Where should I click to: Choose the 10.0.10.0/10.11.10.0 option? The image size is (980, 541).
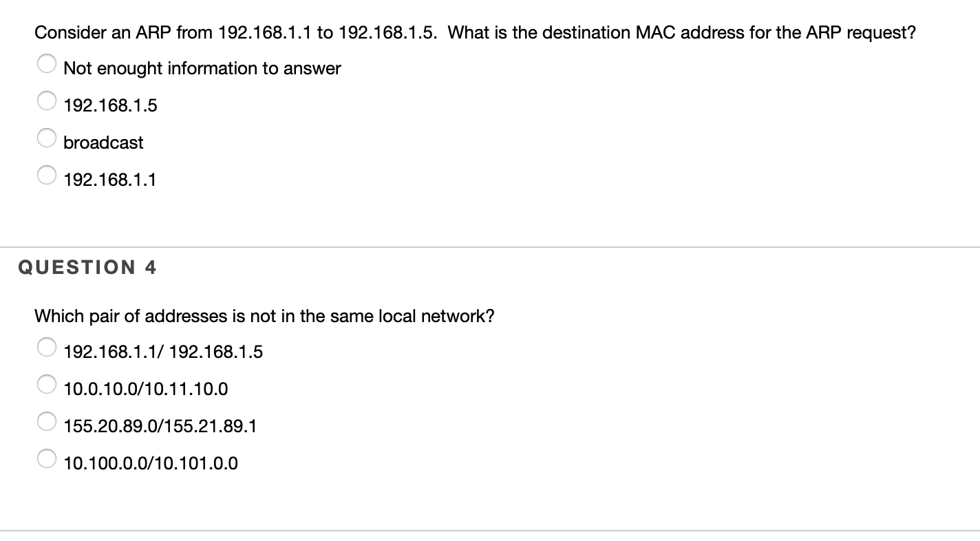(x=47, y=384)
